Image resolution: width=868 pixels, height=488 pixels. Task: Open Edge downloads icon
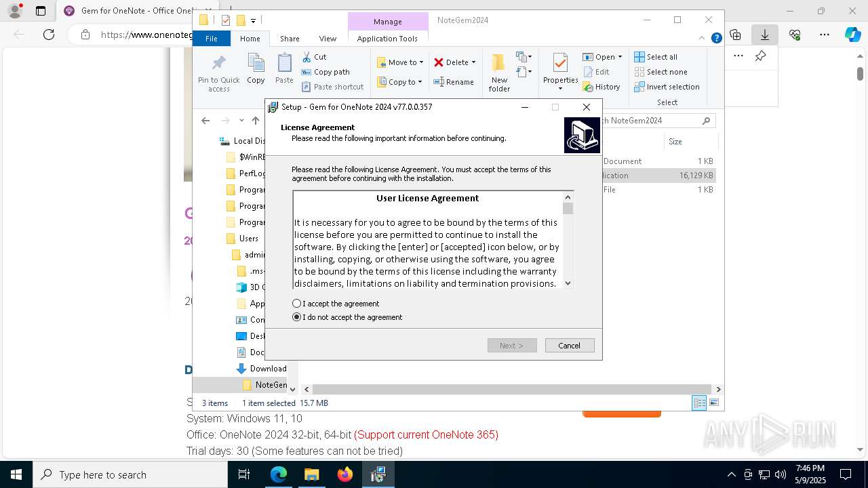tap(765, 35)
